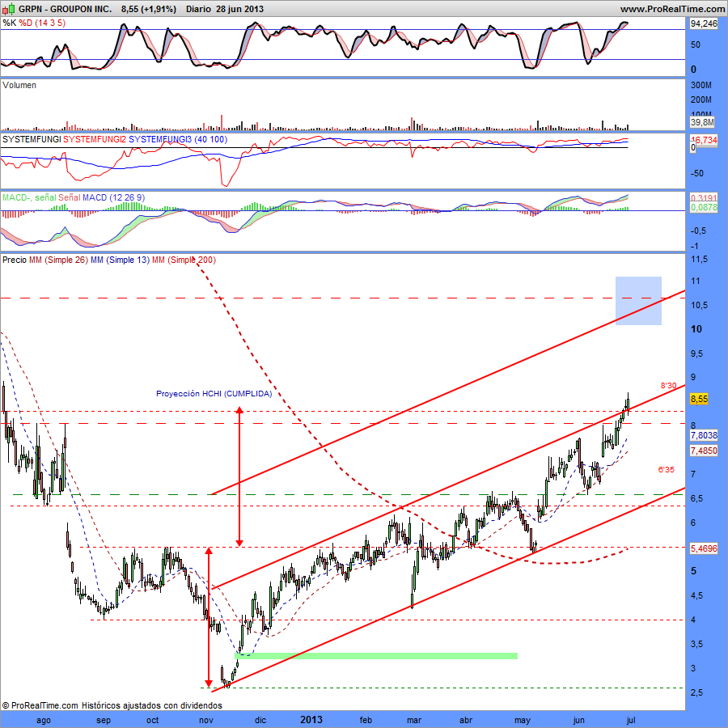The height and width of the screenshot is (728, 728).
Task: Select the jun month on time axis
Action: (x=578, y=721)
